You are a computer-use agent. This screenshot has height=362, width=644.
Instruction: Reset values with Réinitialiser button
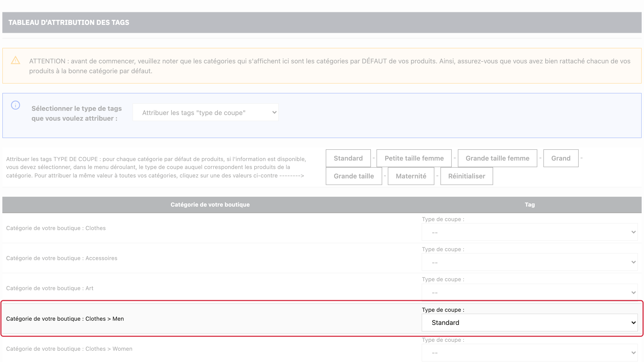click(467, 176)
